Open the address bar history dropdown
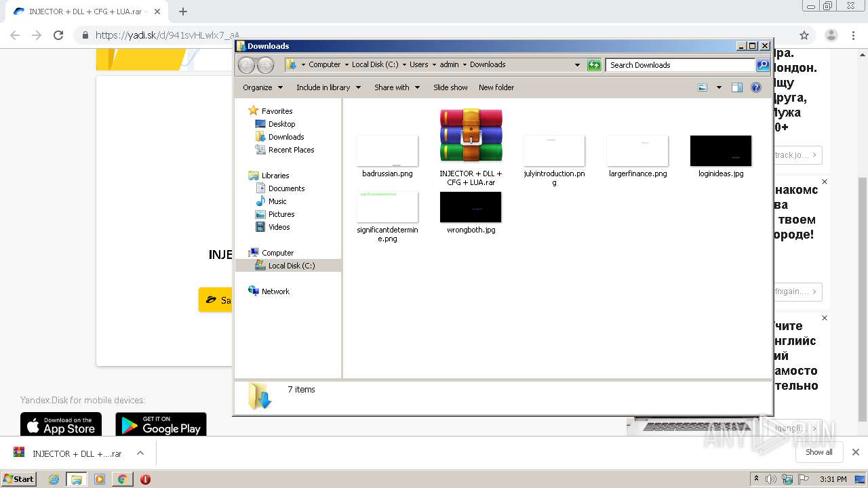Screen dimensions: 868x488 click(577, 65)
